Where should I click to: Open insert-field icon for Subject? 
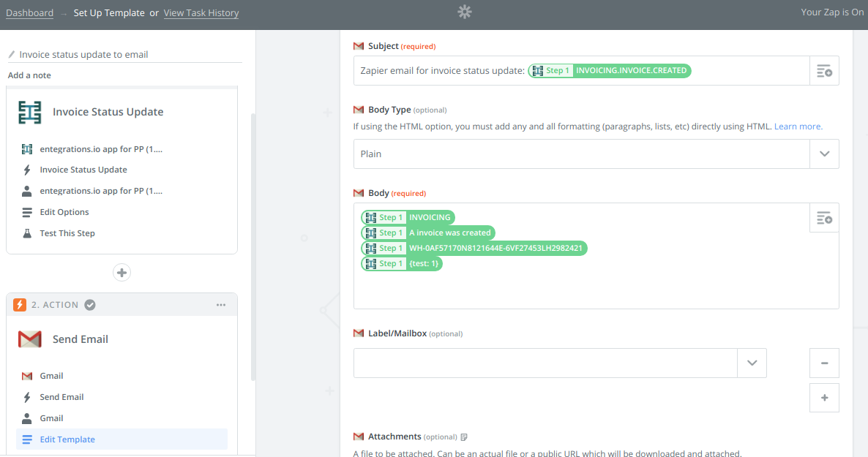[x=824, y=71]
